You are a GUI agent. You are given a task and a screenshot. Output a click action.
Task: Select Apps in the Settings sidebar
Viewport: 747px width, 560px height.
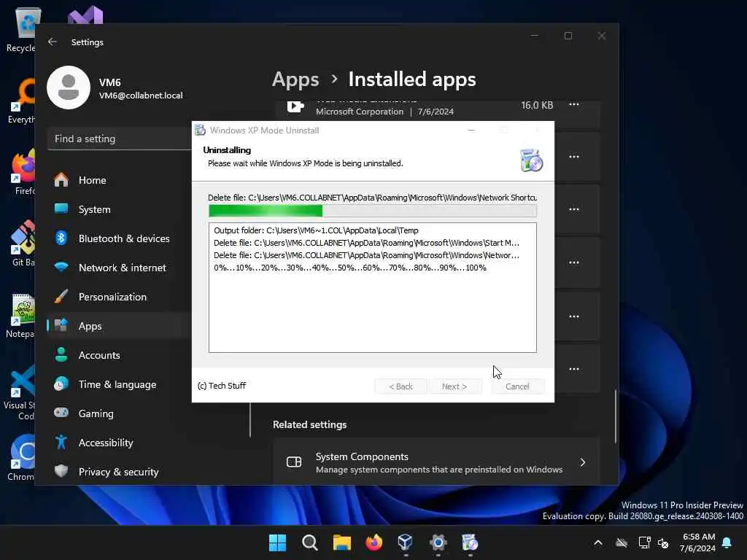point(119,326)
